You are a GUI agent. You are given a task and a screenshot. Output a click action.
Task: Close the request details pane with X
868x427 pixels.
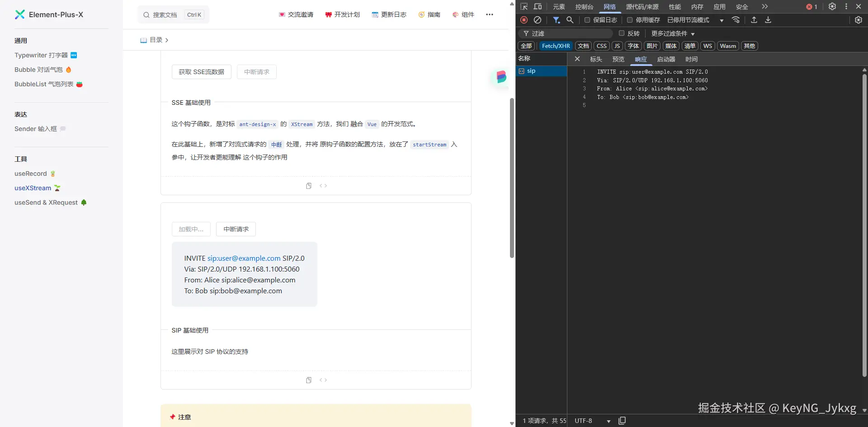[x=577, y=59]
